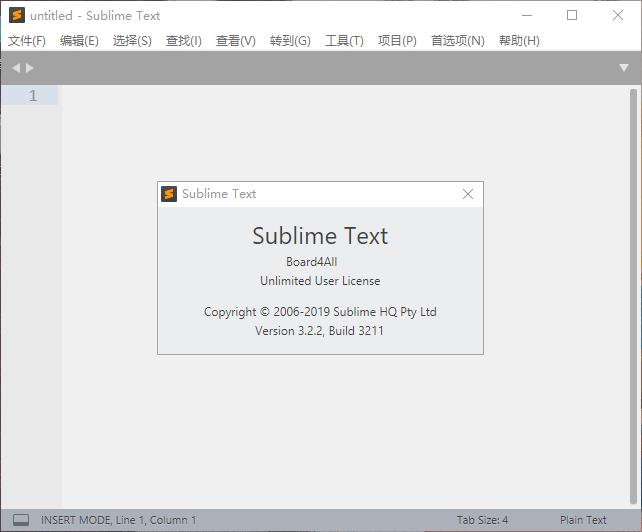
Task: Click the next tab right arrow
Action: (29, 68)
